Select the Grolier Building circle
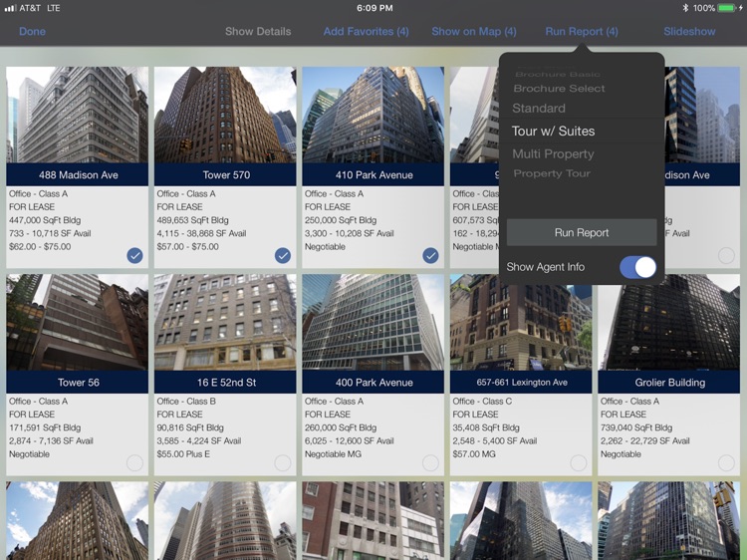 point(725,463)
